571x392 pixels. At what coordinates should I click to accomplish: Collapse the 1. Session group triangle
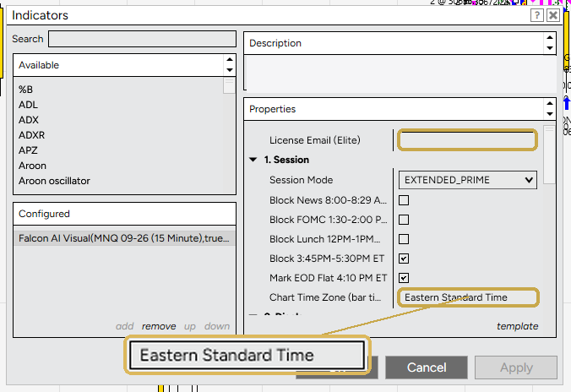(253, 160)
